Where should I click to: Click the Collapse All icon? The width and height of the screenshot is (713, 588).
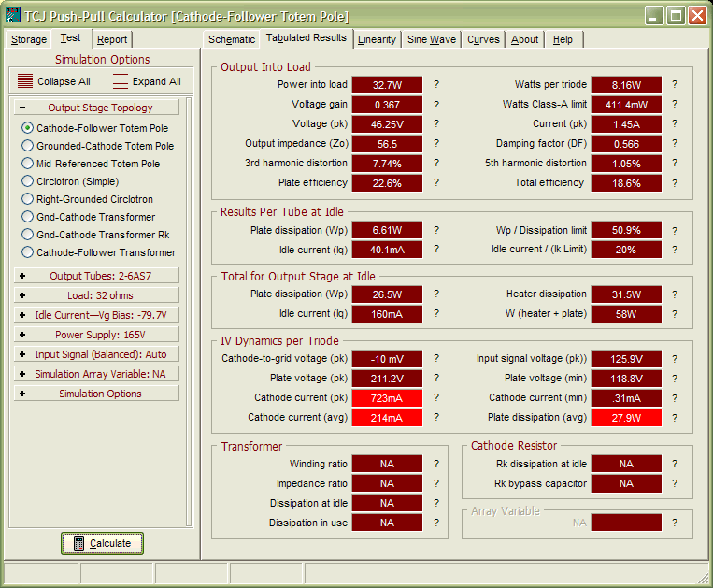(25, 81)
